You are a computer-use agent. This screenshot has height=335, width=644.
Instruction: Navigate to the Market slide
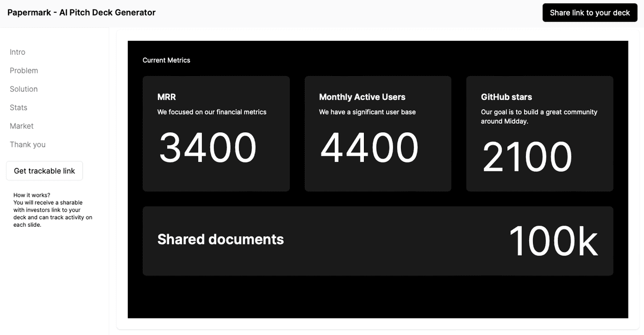(21, 126)
